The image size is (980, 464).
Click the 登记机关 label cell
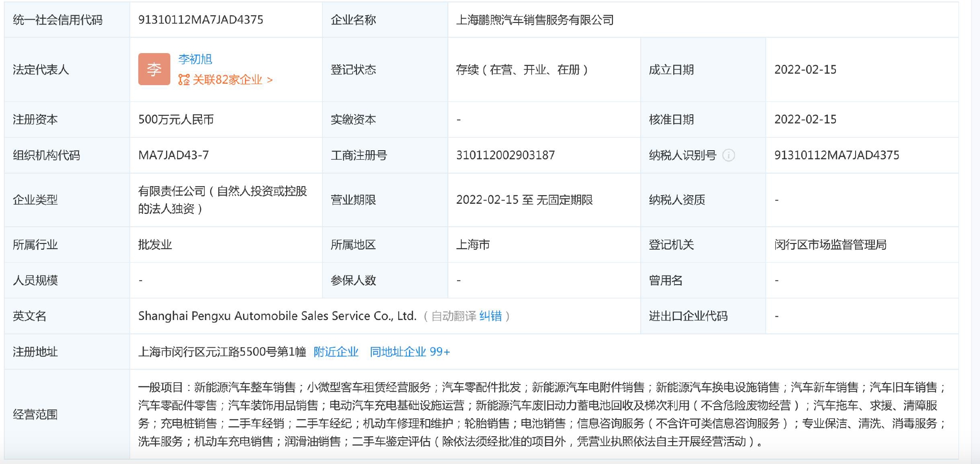coord(703,245)
